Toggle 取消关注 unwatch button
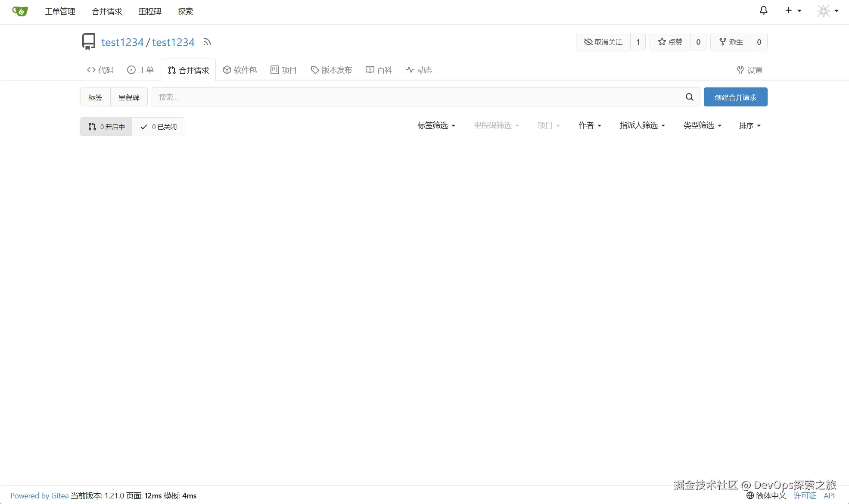Image resolution: width=849 pixels, height=504 pixels. pos(603,42)
